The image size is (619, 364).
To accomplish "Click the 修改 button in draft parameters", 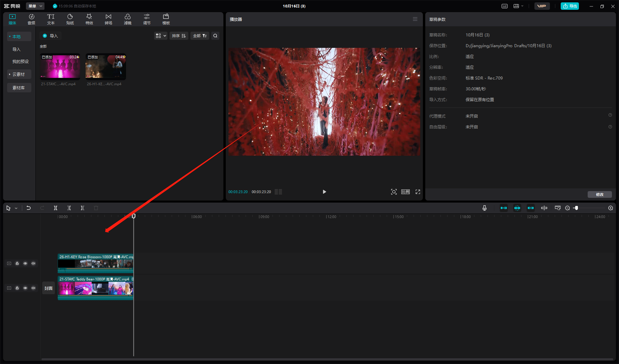I will 600,194.
